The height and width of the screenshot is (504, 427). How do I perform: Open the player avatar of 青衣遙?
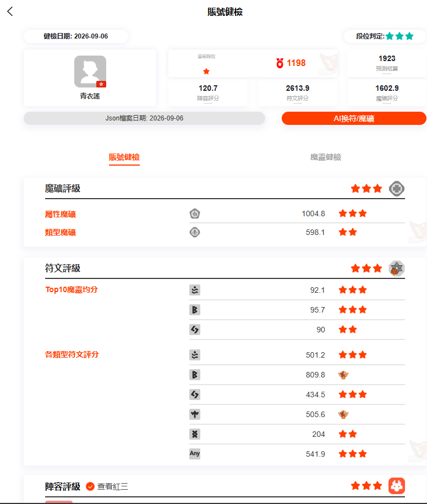90,72
